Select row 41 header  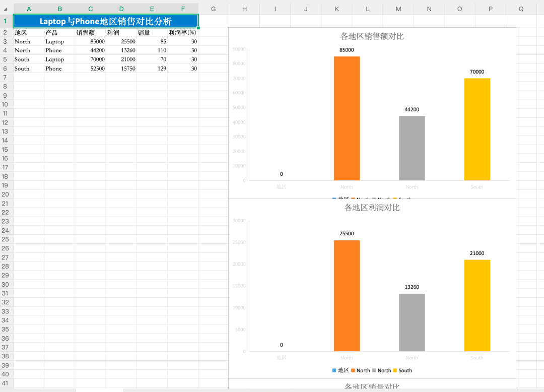coord(5,383)
